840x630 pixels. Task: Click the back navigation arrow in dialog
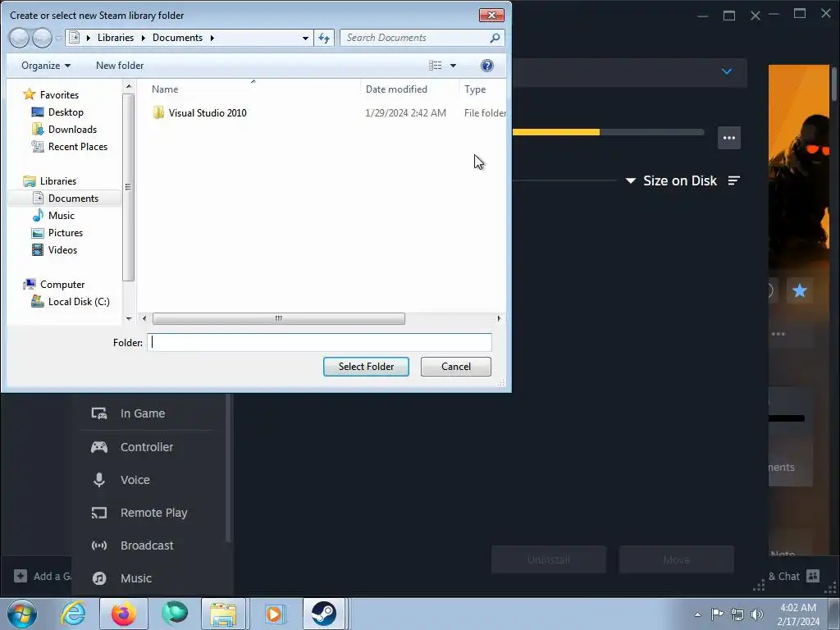click(20, 38)
